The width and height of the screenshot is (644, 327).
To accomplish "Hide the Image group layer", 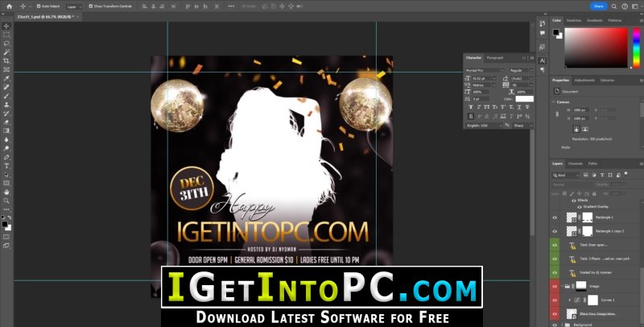I will pyautogui.click(x=555, y=286).
